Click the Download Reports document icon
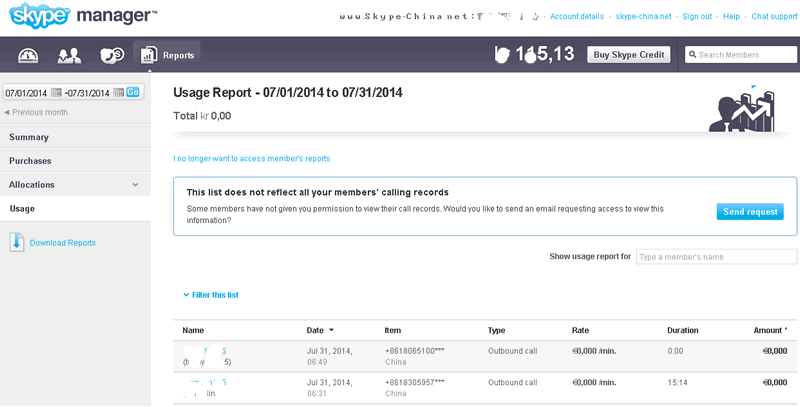 17,242
